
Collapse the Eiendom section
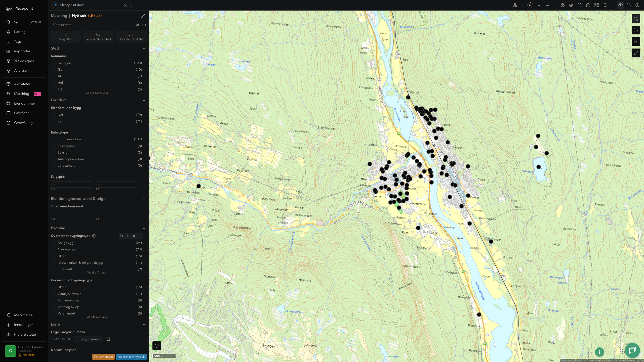point(144,100)
